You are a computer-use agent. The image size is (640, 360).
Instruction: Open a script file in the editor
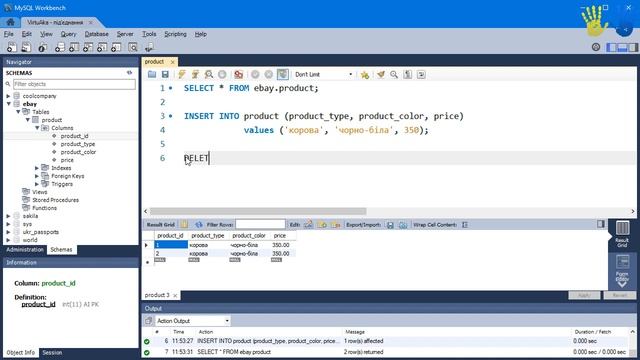click(152, 74)
